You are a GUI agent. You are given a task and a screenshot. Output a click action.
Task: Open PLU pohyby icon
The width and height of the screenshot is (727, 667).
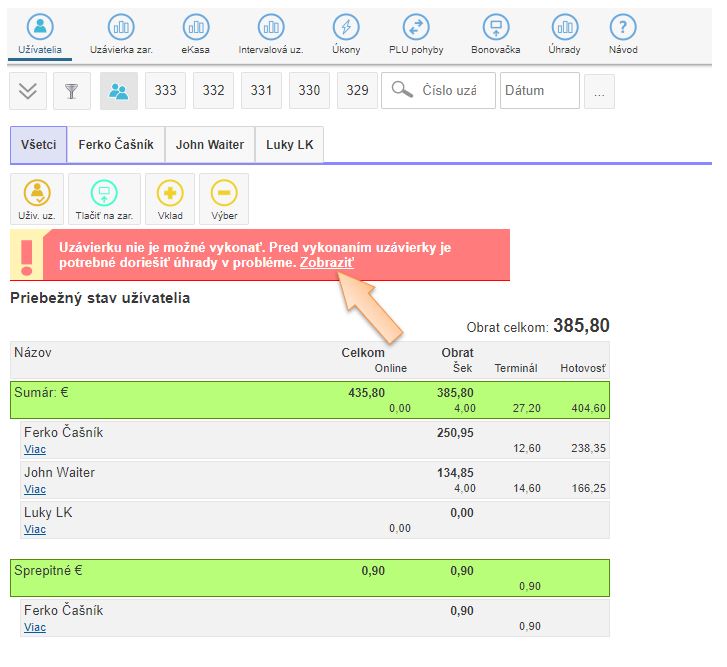point(416,28)
